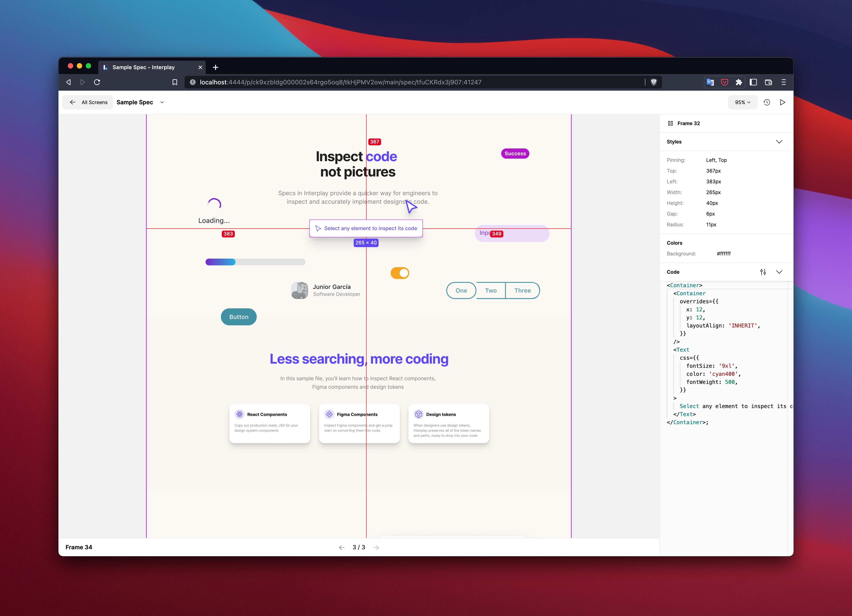The width and height of the screenshot is (852, 616).
Task: Bookmark this page
Action: pos(175,82)
